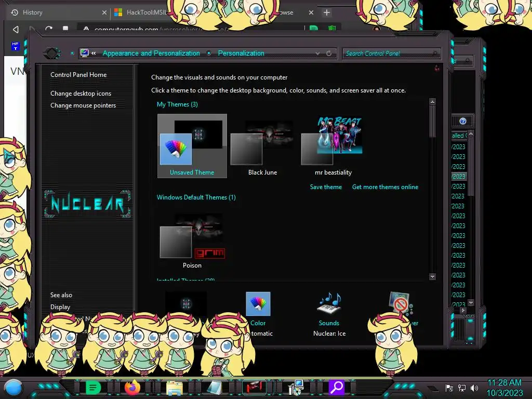This screenshot has height=399, width=532.
Task: Click the double chevron in the Control Panel address bar
Action: (x=94, y=54)
